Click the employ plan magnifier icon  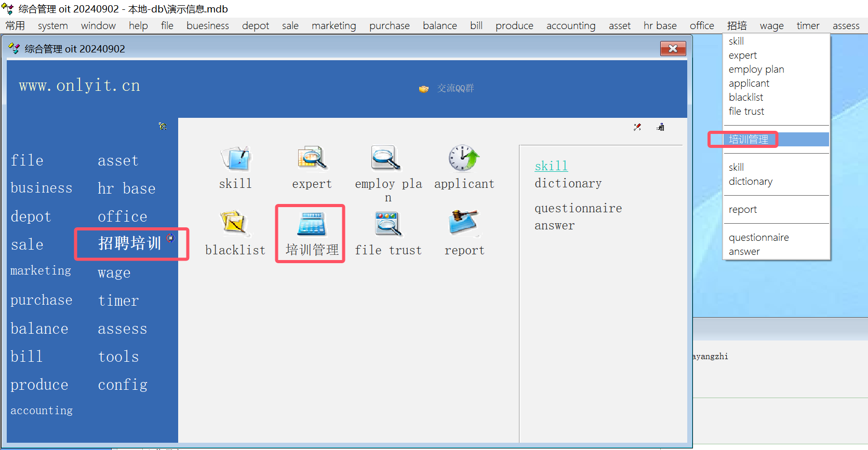pyautogui.click(x=385, y=159)
